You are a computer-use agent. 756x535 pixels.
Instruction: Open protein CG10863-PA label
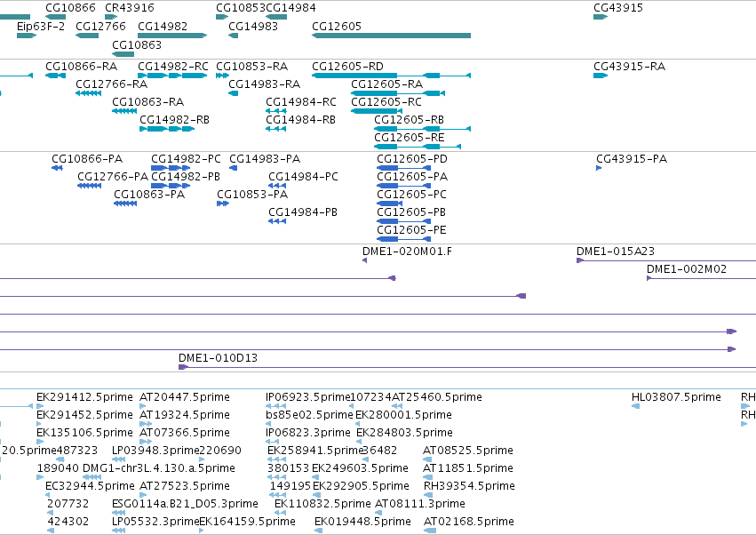point(149,195)
